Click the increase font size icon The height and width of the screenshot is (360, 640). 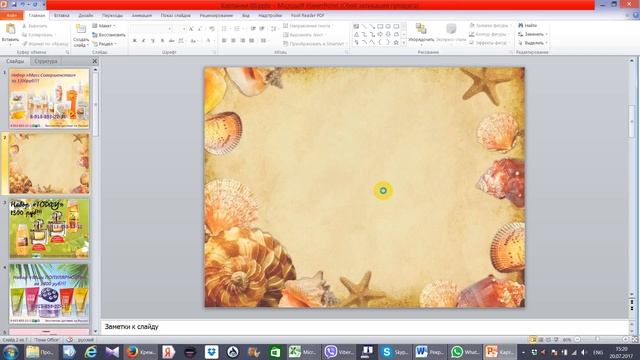(x=191, y=29)
